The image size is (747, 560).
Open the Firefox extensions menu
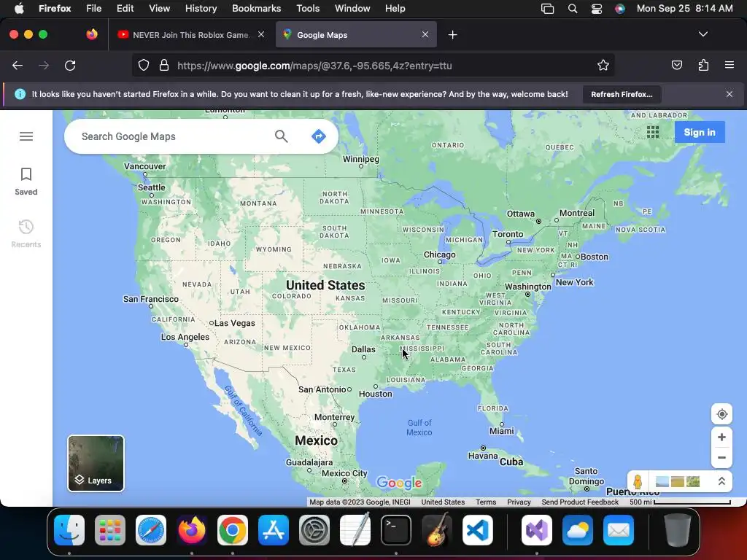704,66
